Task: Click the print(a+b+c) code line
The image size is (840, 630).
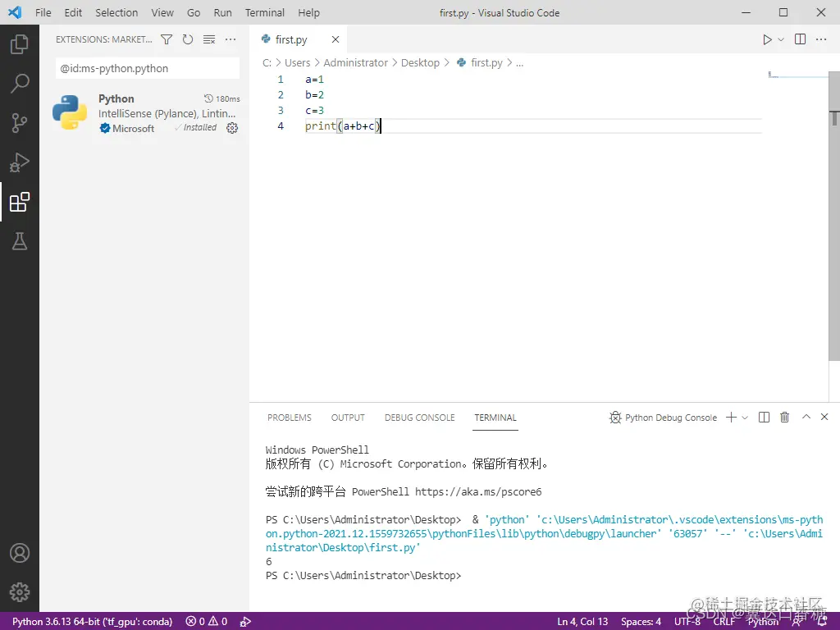Action: coord(342,126)
